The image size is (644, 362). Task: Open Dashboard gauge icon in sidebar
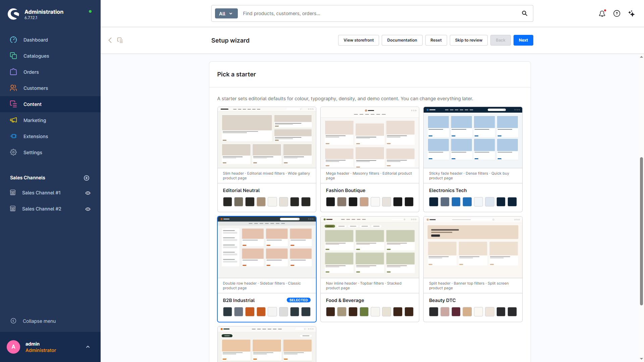(13, 40)
